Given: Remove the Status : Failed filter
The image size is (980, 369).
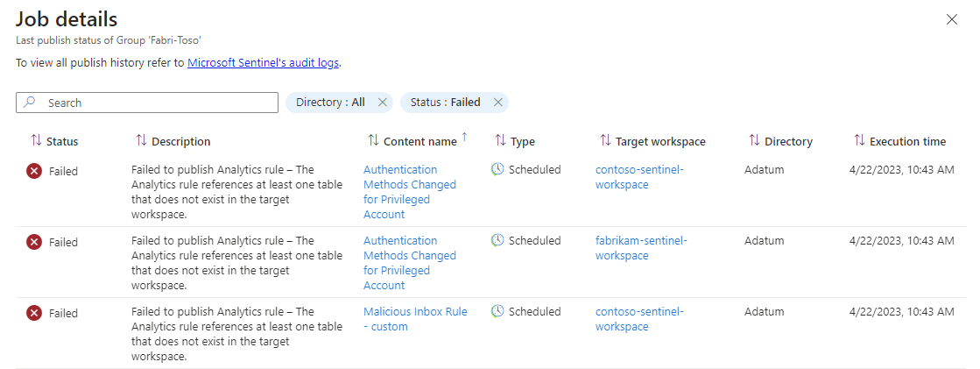Looking at the screenshot, I should (x=497, y=103).
